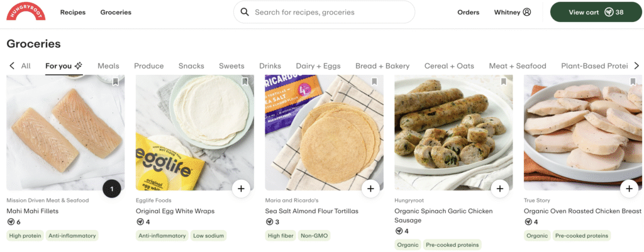Screen dimensions: 644x252
Task: Add Sea Salt Almond Flour Tortillas to cart
Action: (370, 189)
